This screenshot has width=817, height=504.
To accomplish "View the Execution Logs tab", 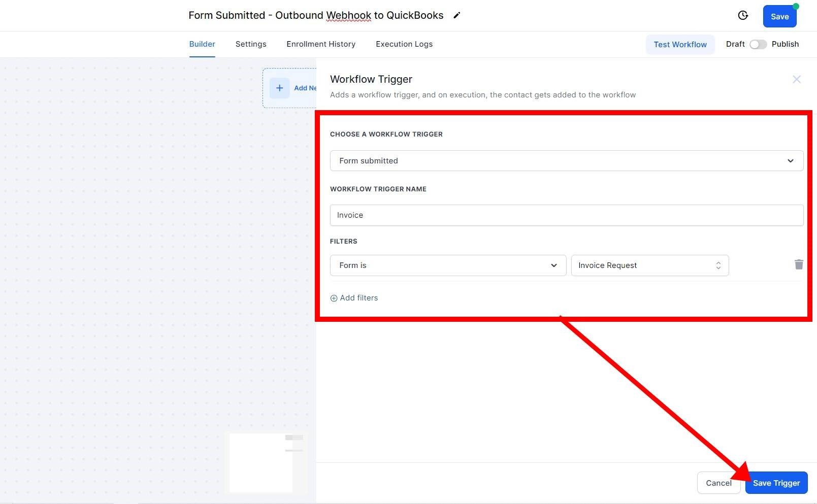I will tap(404, 44).
